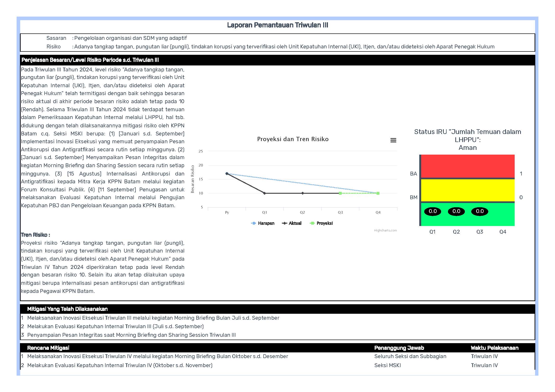The width and height of the screenshot is (555, 392).
Task: Click the Waktu Pelaksanaan column header
Action: (x=494, y=348)
